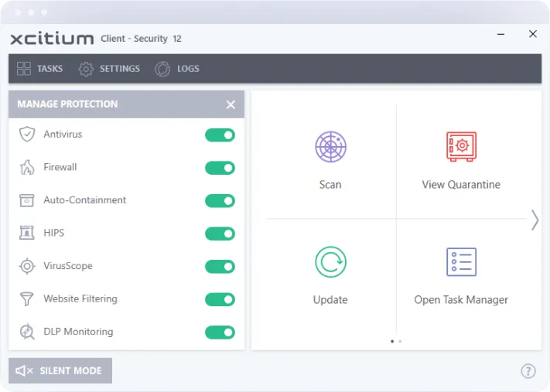Open the View Quarantine safe icon
Viewport: 550px width, 392px height.
461,147
